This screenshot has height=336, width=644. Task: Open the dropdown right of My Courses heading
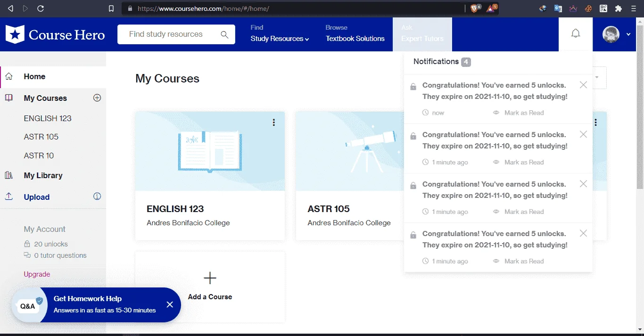(598, 78)
